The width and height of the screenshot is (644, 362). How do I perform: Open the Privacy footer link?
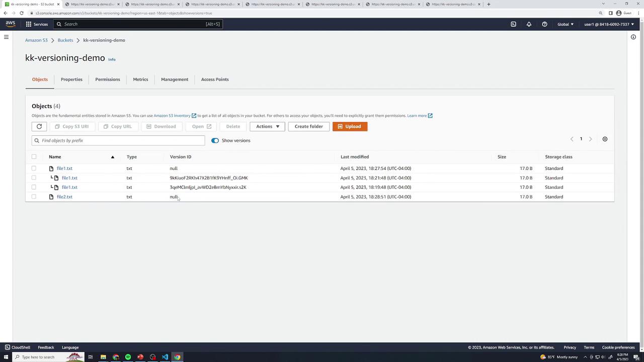(570, 347)
